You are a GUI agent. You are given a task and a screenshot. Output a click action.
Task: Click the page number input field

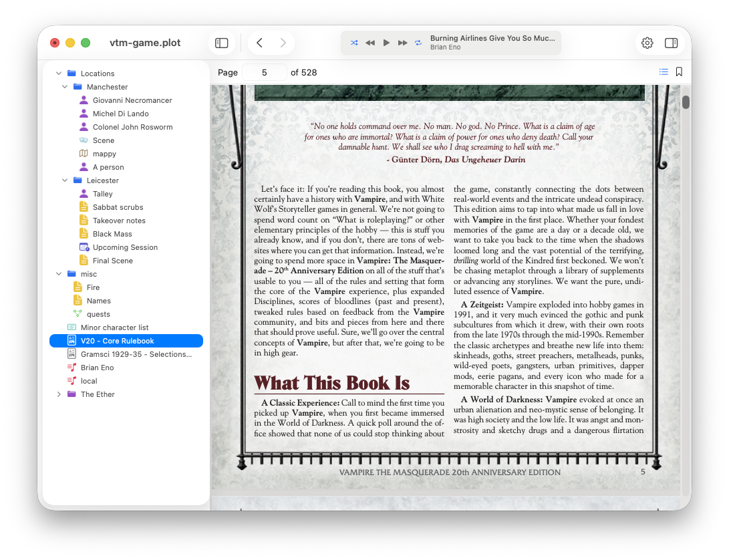point(264,72)
